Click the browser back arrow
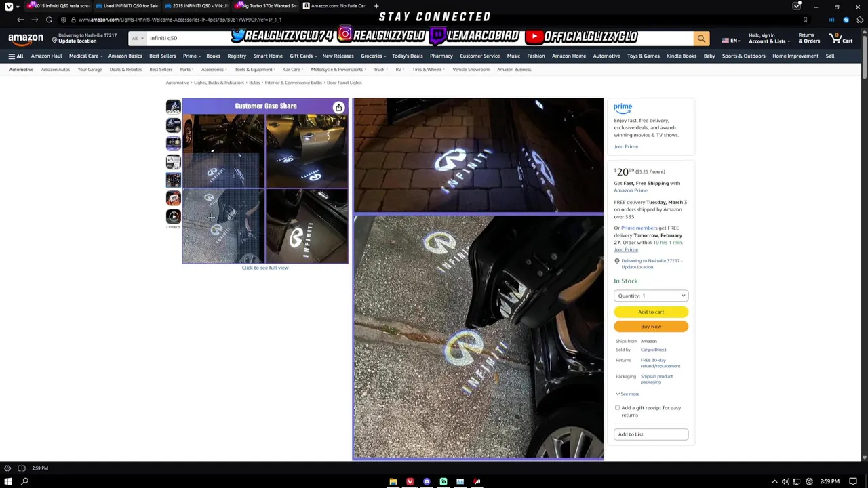Screen dimensions: 868x488 click(x=20, y=20)
